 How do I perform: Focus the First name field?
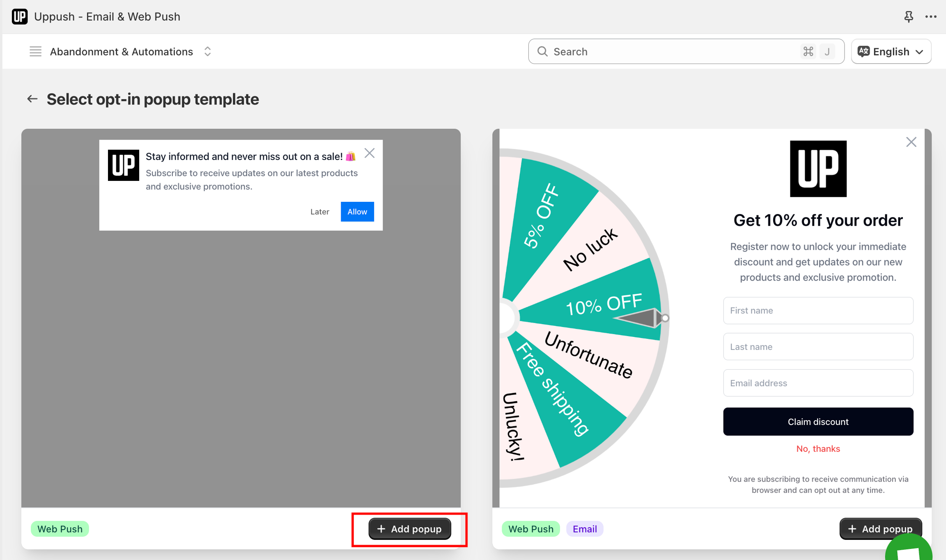(x=817, y=311)
